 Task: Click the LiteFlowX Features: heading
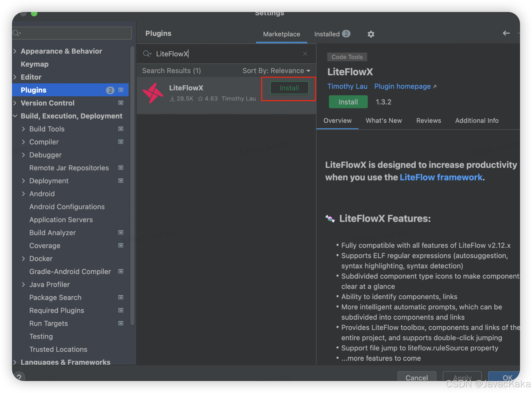point(385,218)
